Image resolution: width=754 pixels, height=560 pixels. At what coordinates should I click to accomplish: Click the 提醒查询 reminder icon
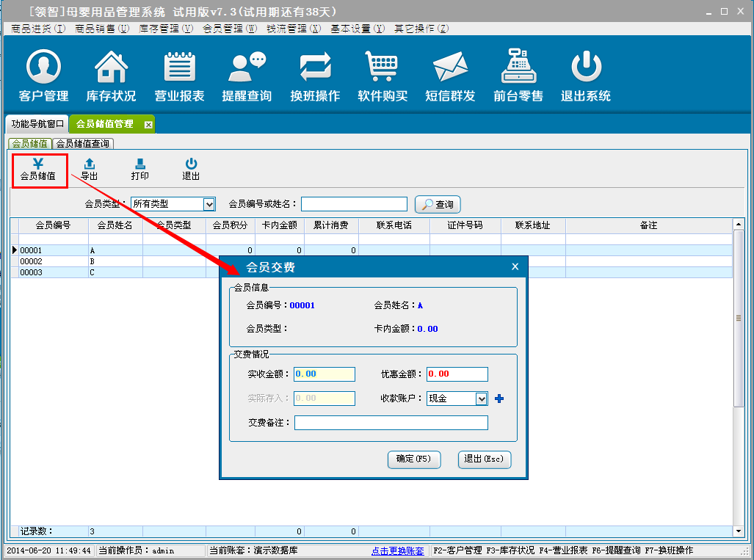pos(247,68)
